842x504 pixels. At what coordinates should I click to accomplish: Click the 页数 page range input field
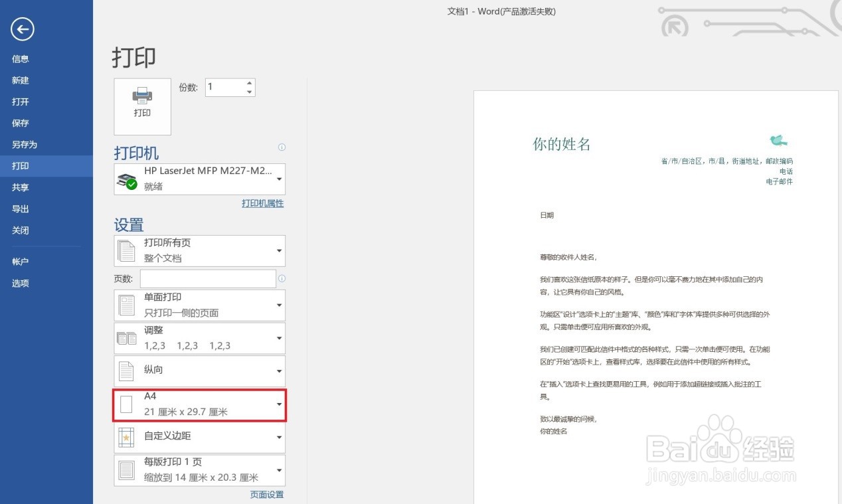207,278
